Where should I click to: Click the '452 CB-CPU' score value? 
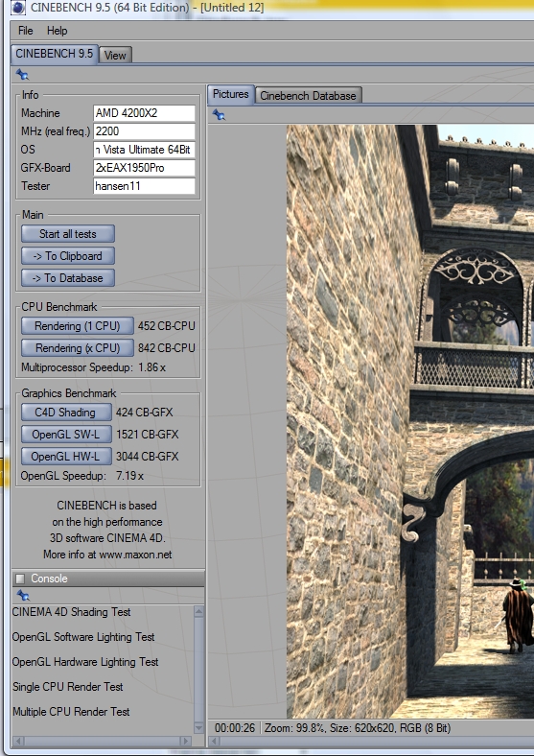(x=166, y=326)
